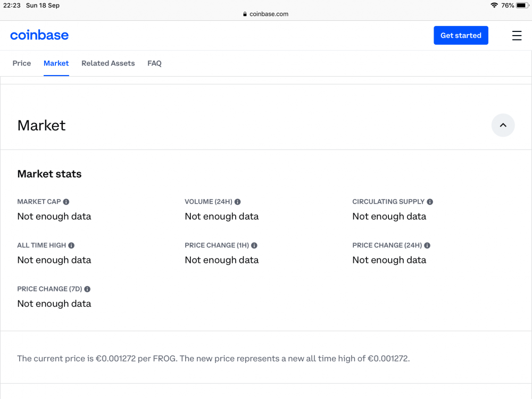Viewport: 532px width, 399px height.
Task: Click the Circulating Supply info icon
Action: (x=430, y=202)
